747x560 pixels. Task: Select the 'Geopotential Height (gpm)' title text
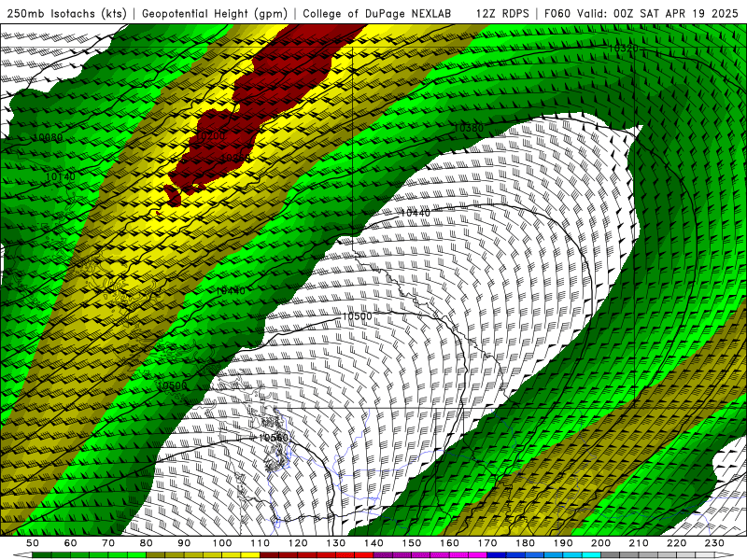(x=215, y=13)
